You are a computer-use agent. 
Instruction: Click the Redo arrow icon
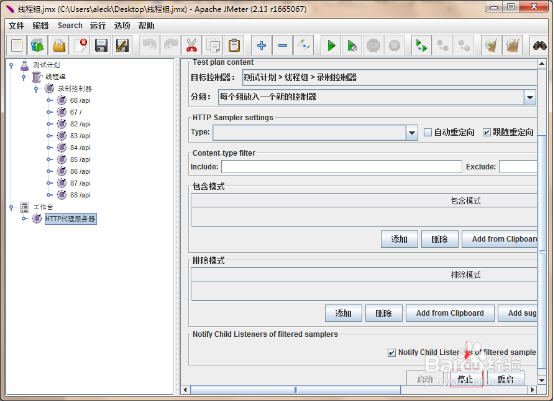pos(171,46)
